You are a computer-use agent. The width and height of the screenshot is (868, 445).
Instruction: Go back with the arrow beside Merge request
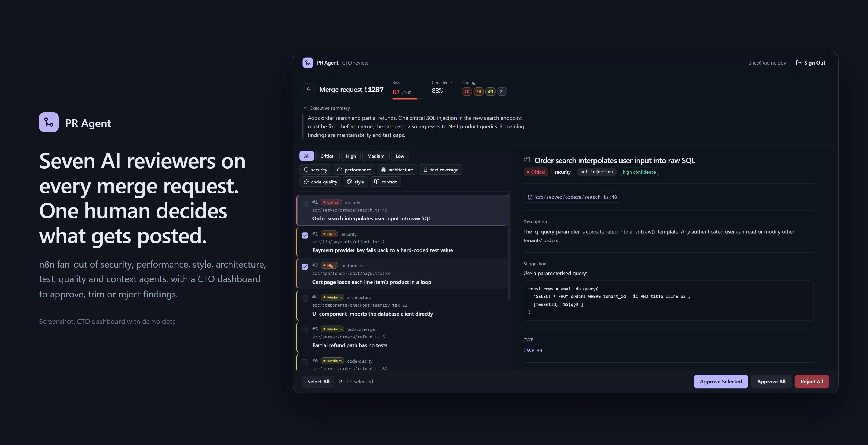click(x=309, y=89)
